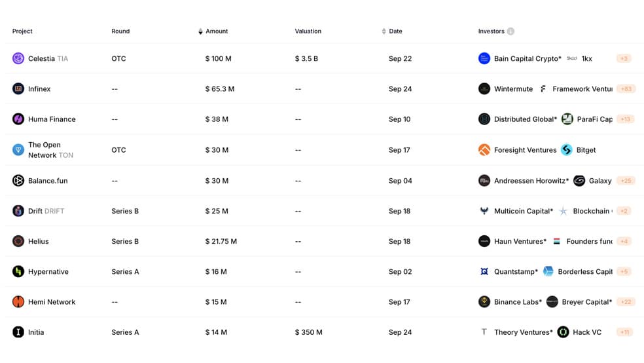Click the Huma Finance purple logo icon
644x363 pixels.
18,119
